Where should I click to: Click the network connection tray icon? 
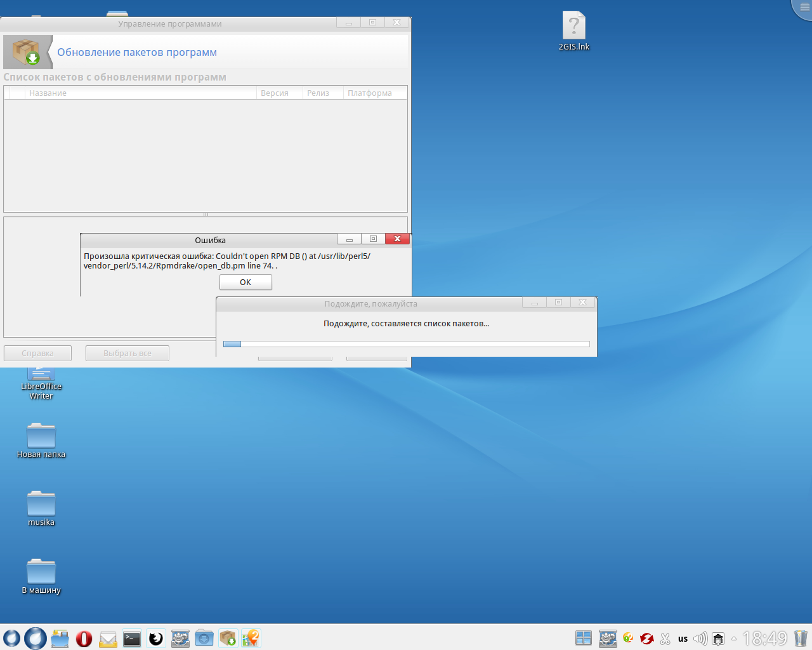[x=718, y=639]
